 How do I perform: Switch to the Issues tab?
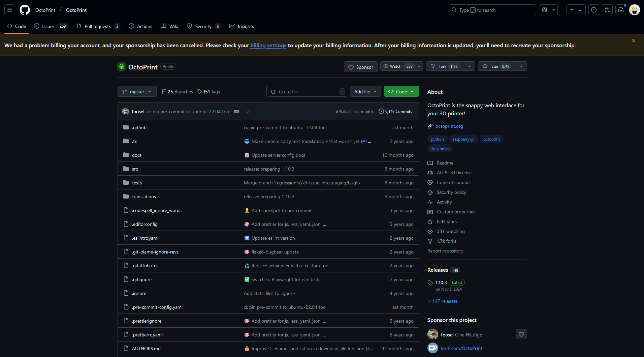(x=51, y=26)
